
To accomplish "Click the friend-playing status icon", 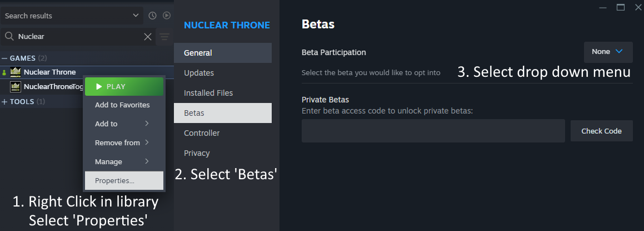I will pyautogui.click(x=4, y=72).
